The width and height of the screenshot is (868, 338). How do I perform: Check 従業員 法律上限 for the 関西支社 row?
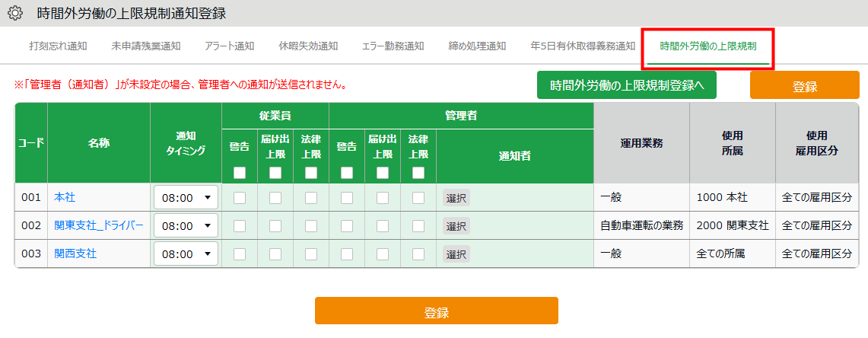[x=311, y=253]
